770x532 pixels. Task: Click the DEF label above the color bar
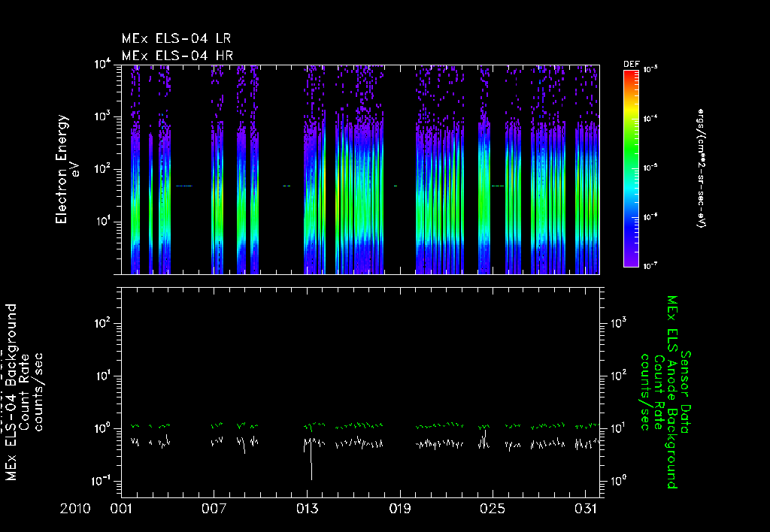coord(631,65)
